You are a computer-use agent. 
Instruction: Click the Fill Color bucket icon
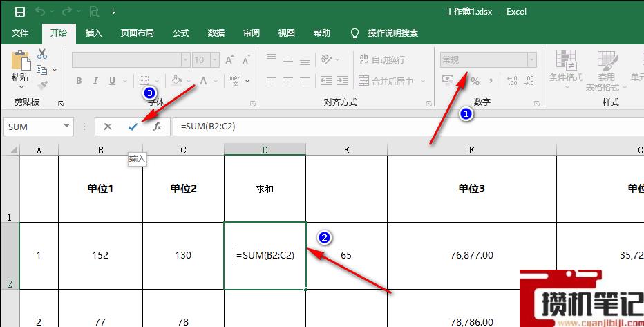[176, 80]
